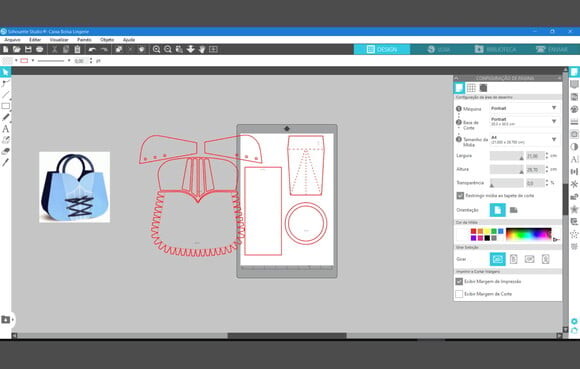
Task: Open the Painéis menu
Action: (x=84, y=40)
